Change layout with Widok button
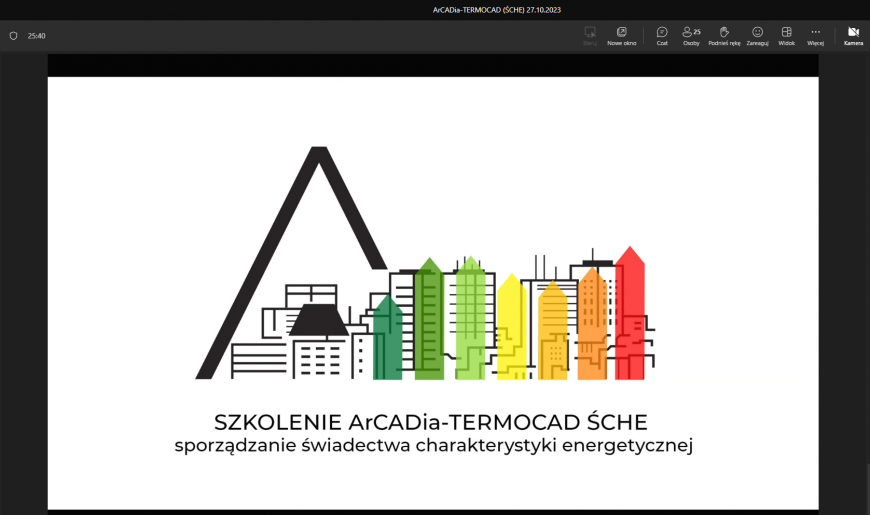The image size is (870, 515). 786,36
